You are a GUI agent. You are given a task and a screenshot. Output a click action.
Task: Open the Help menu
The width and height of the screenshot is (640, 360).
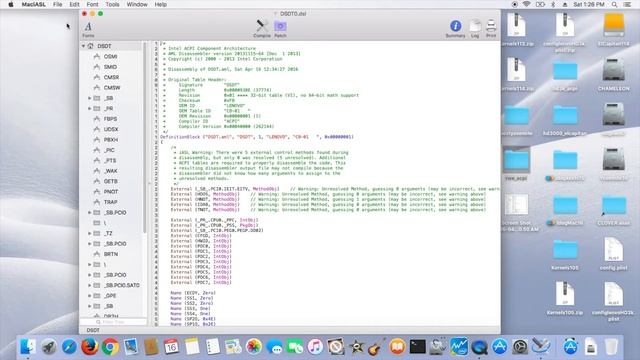[160, 4]
